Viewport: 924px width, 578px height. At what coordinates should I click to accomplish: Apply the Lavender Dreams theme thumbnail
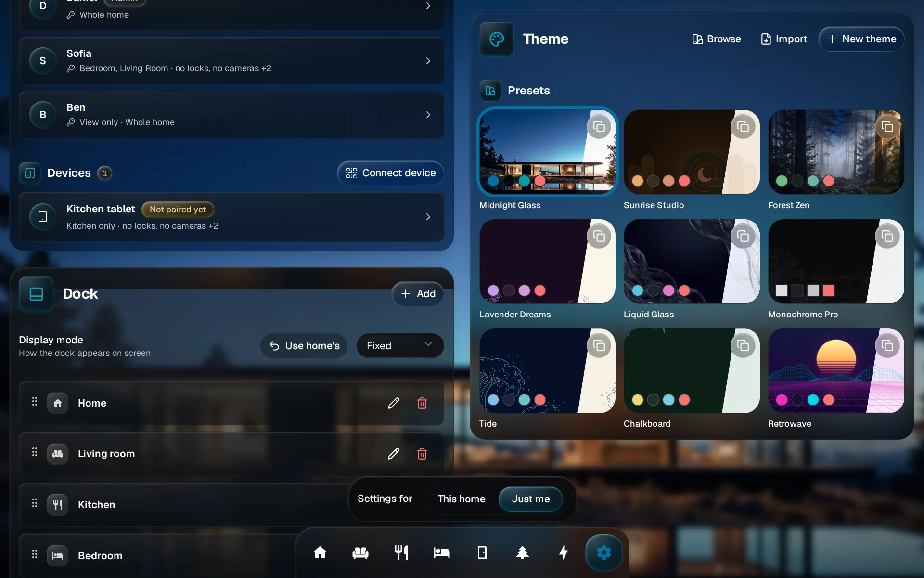click(x=548, y=262)
